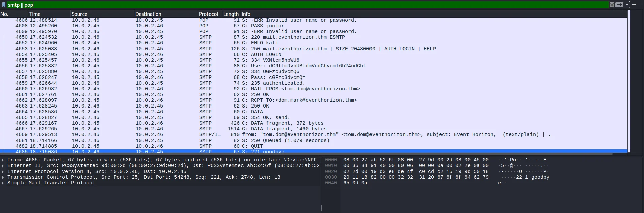Click in the smtp || pop filter field

click(x=303, y=5)
